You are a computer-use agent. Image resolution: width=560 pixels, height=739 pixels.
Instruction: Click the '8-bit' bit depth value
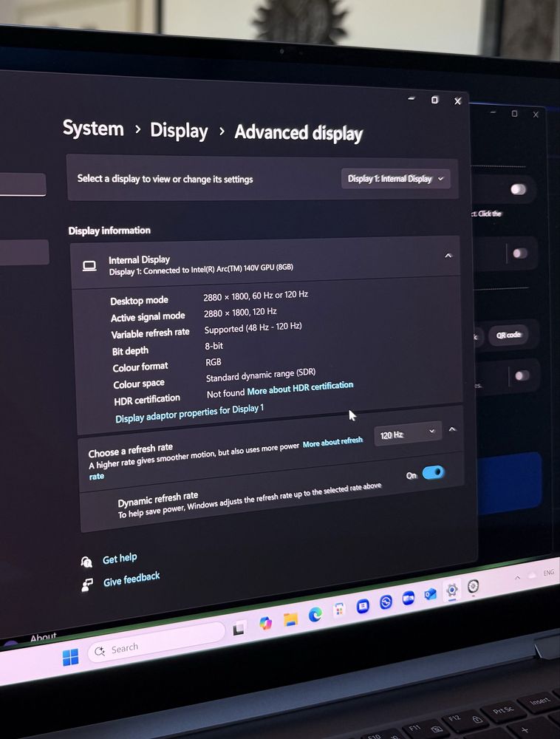coord(214,346)
